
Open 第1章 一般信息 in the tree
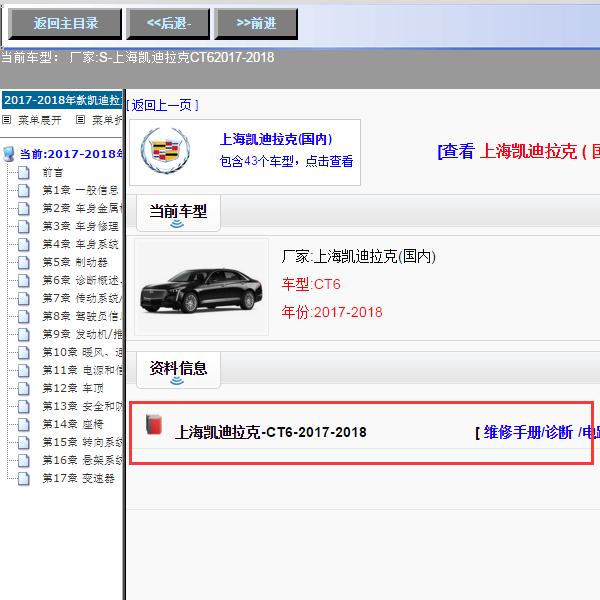pyautogui.click(x=80, y=190)
